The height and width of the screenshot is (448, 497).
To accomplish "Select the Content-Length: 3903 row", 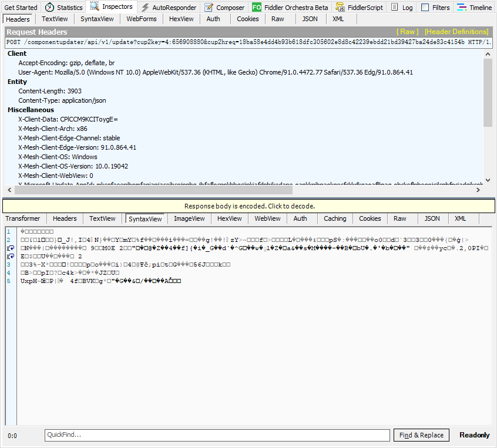I will coord(50,91).
